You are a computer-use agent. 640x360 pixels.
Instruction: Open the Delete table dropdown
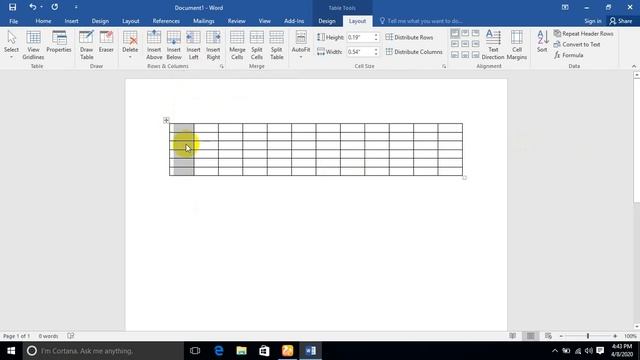pyautogui.click(x=130, y=44)
